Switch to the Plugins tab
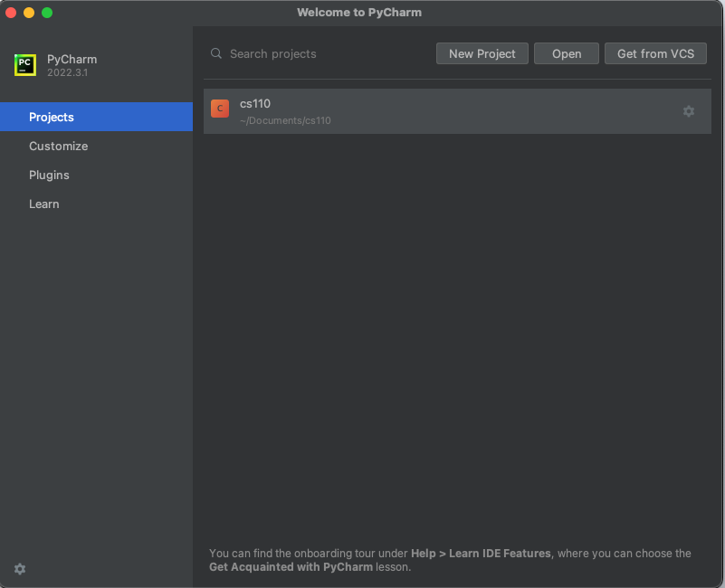 50,175
